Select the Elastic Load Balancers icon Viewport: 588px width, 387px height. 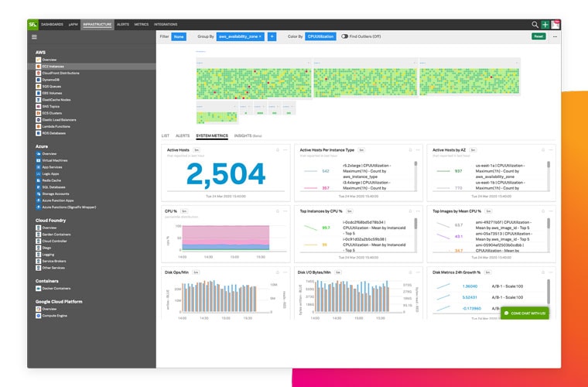pos(38,120)
